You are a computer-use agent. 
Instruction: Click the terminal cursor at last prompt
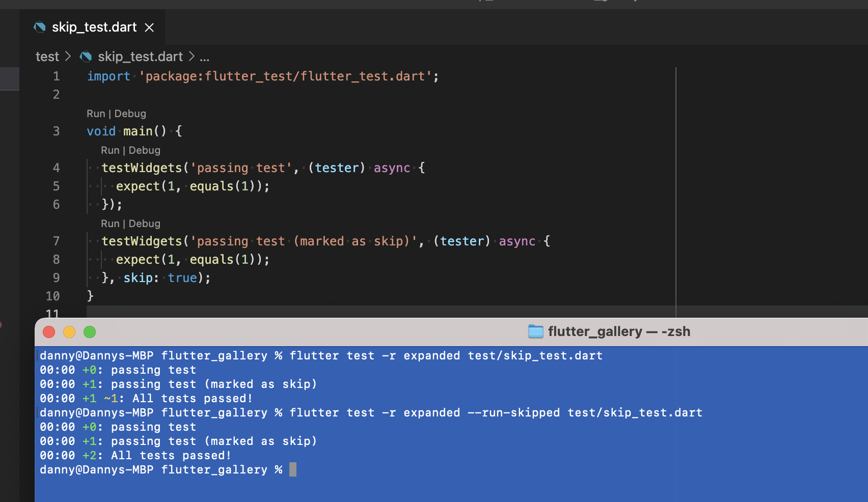pos(293,469)
